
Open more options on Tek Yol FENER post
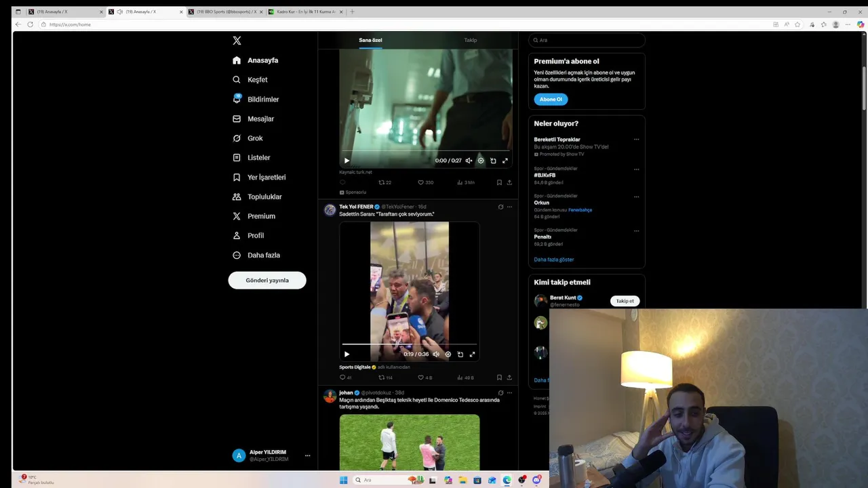510,207
